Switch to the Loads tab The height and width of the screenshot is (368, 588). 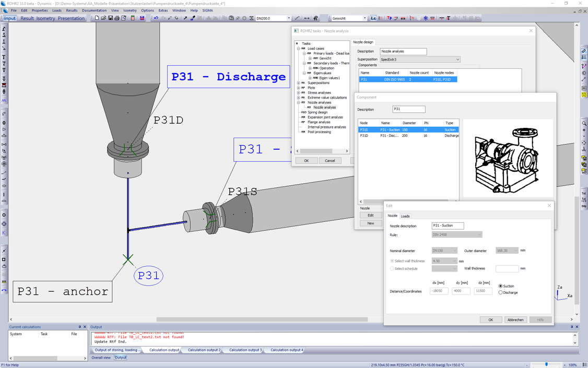(x=405, y=216)
